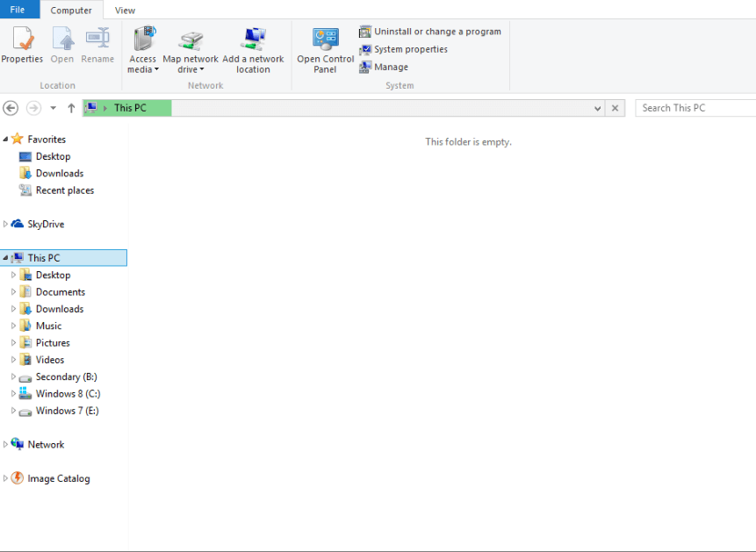Click the Search This PC field
Screen dimensions: 756x552
coord(694,108)
